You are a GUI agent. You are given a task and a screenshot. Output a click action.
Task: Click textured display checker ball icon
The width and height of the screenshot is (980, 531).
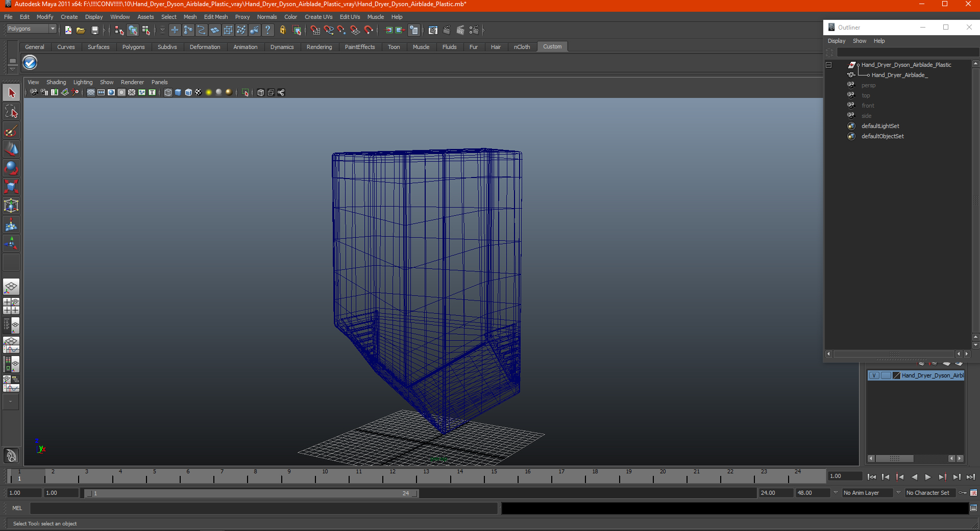pyautogui.click(x=199, y=92)
